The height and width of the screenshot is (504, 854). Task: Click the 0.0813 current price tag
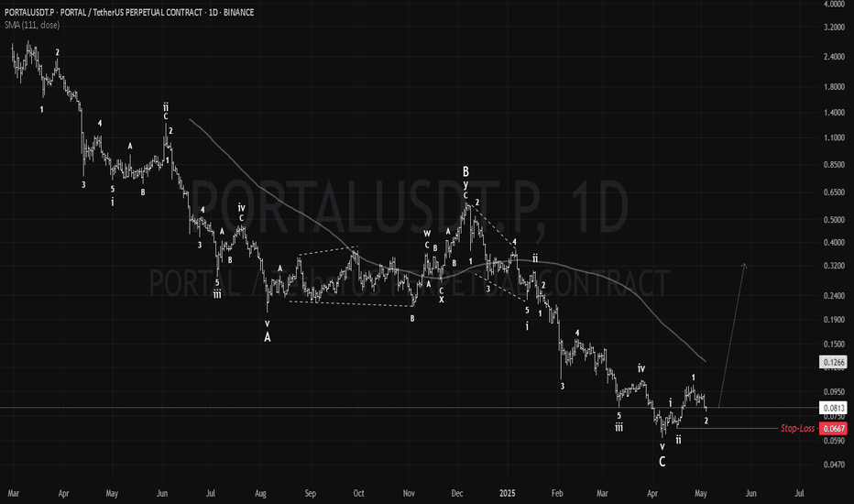point(833,408)
